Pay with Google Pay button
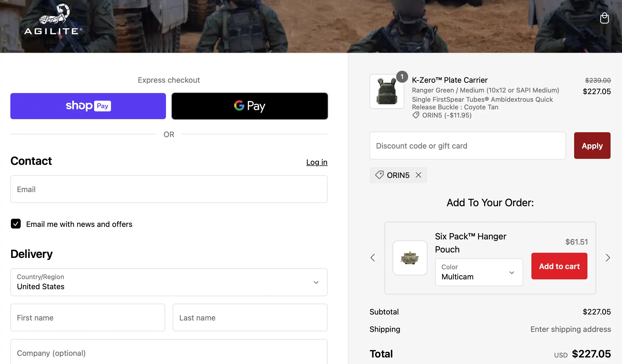Image resolution: width=622 pixels, height=364 pixels. (250, 106)
